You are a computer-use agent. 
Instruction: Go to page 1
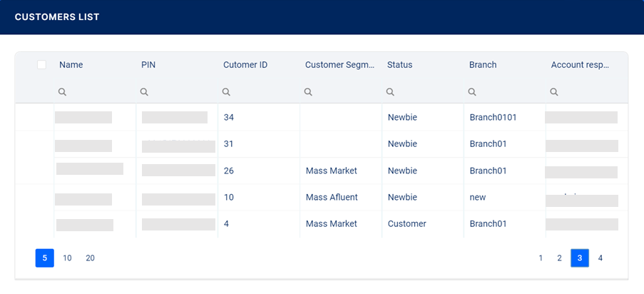click(541, 258)
